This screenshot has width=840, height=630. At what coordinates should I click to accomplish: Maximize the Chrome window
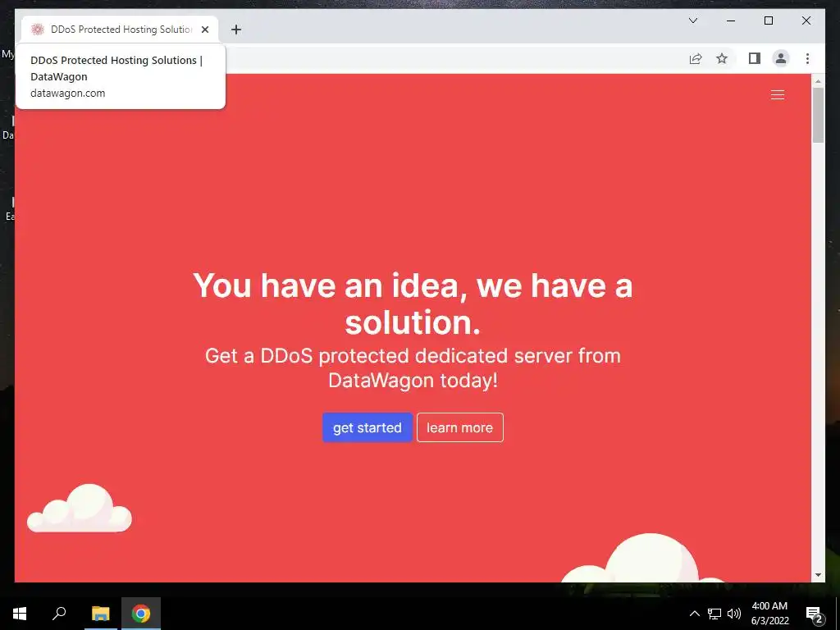pos(768,21)
